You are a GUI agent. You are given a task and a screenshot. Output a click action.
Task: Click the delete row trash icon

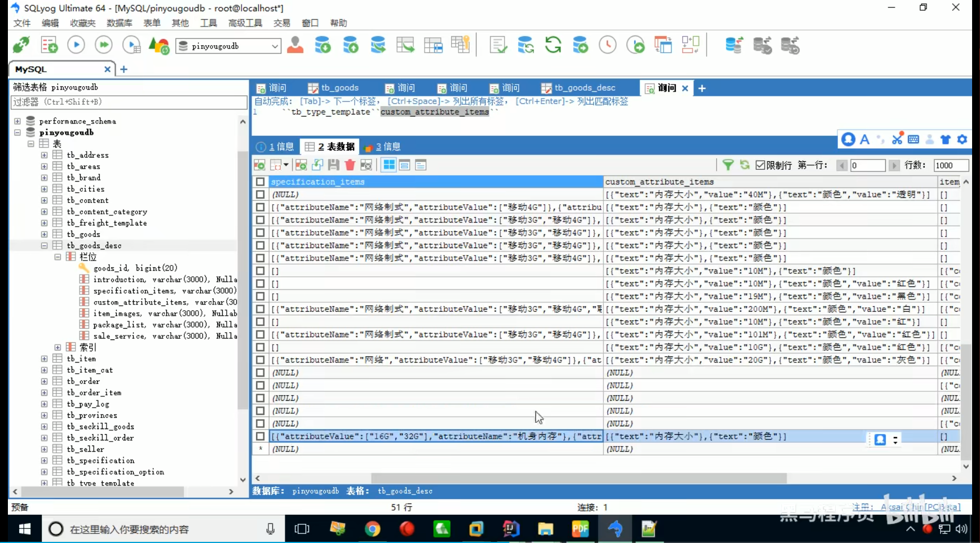(350, 165)
